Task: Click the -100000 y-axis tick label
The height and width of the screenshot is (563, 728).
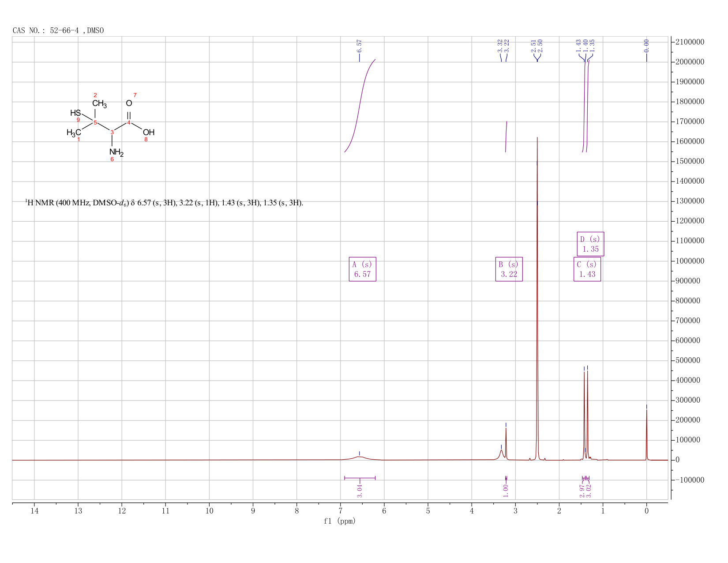Action: [690, 480]
